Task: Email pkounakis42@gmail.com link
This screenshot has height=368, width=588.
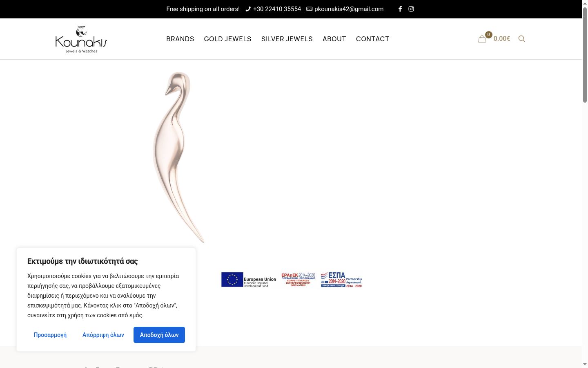Action: click(x=349, y=9)
